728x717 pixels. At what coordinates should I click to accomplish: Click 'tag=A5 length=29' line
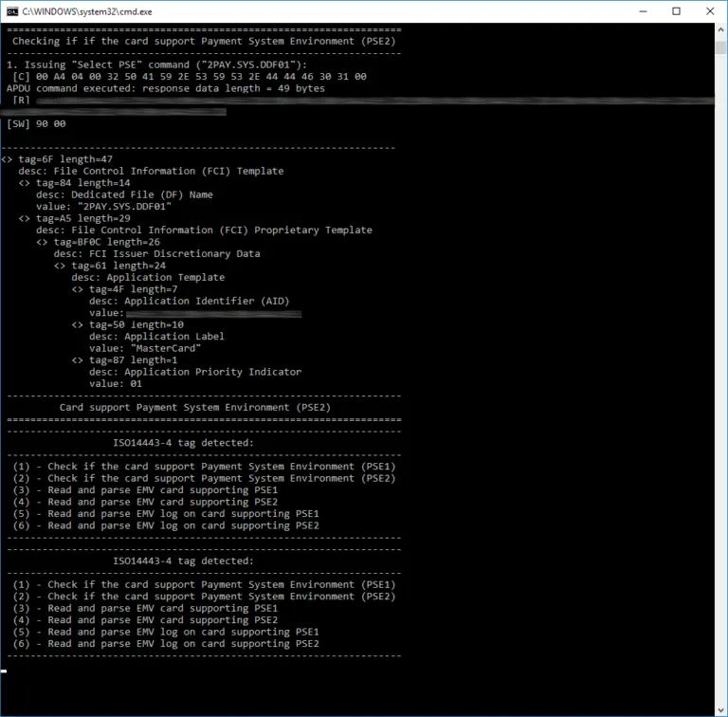click(75, 218)
